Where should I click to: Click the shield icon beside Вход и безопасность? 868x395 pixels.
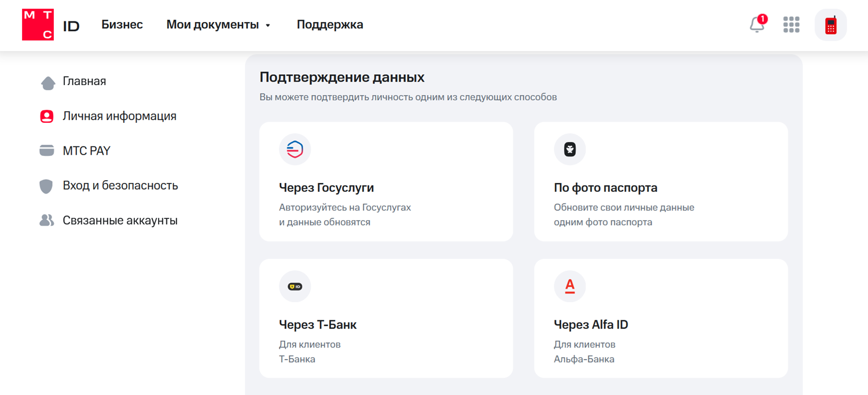coord(46,186)
